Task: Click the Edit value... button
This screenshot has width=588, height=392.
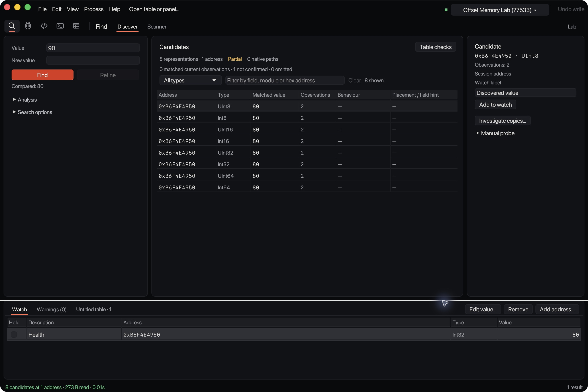Action: (x=483, y=309)
